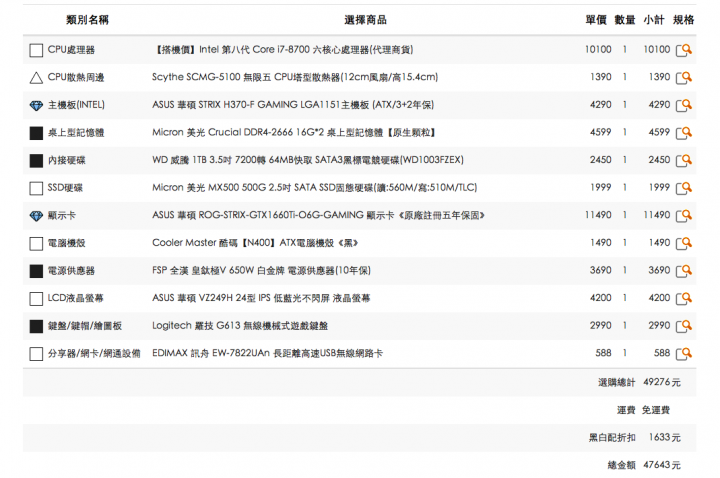Tick the 電腦機殼 checkbox
The width and height of the screenshot is (720, 478).
tap(36, 243)
